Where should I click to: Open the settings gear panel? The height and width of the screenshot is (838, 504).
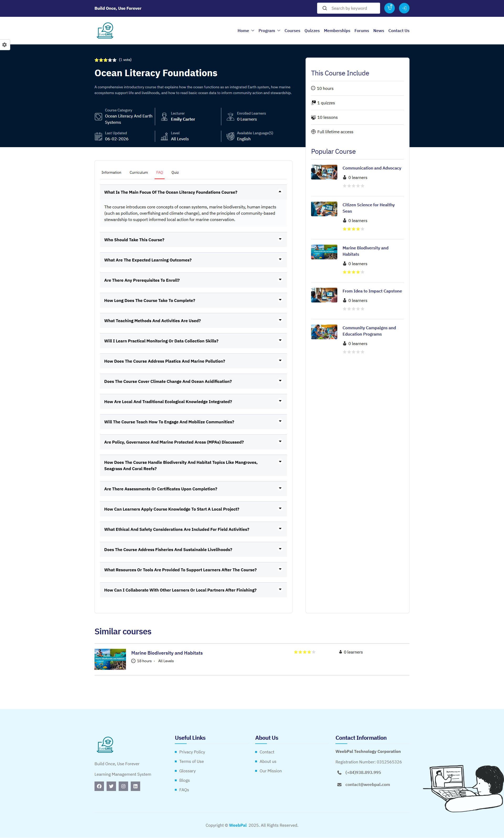pyautogui.click(x=4, y=45)
